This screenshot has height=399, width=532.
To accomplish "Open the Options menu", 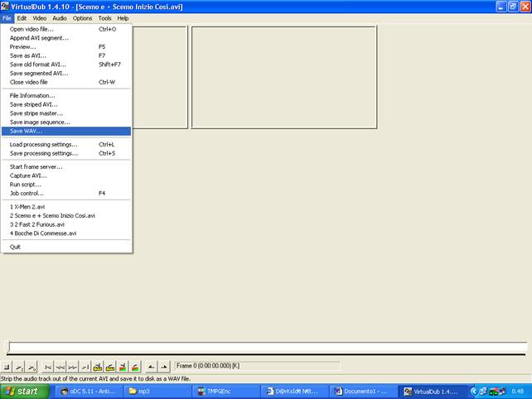I will [82, 18].
